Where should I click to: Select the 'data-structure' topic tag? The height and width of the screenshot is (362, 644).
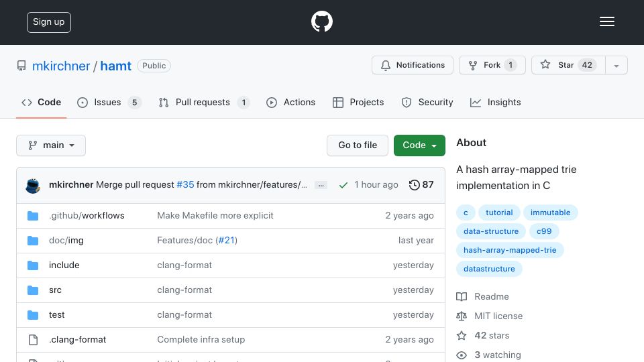[x=491, y=231]
